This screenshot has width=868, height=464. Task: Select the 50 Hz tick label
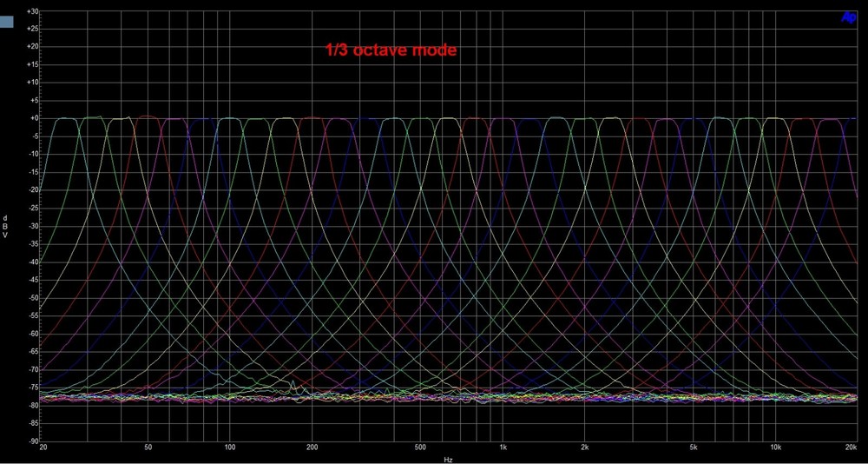pyautogui.click(x=148, y=447)
